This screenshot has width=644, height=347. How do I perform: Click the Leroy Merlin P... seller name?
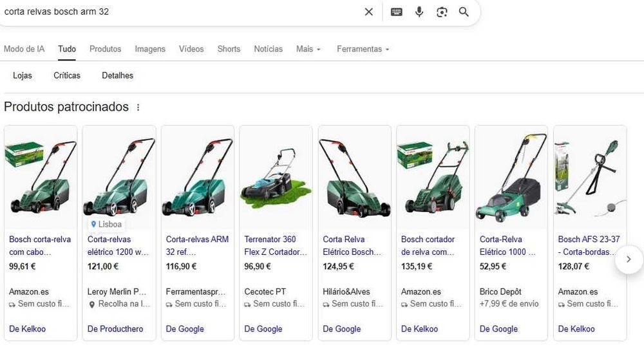(117, 292)
